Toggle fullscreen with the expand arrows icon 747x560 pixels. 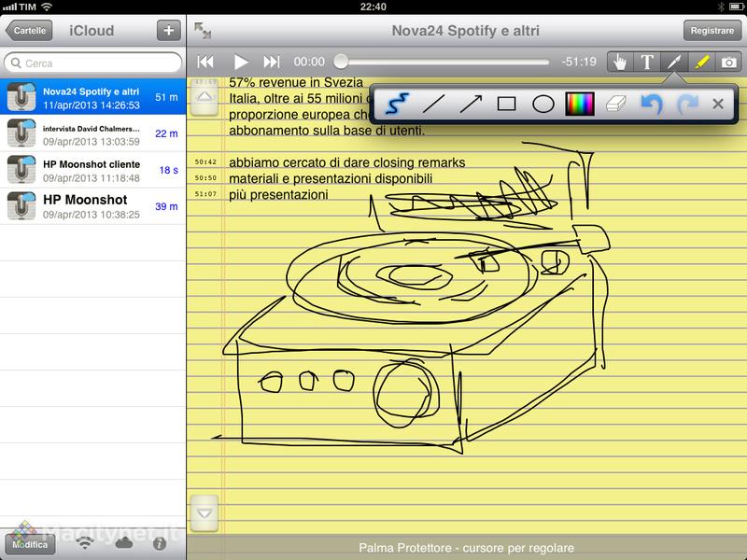[203, 31]
